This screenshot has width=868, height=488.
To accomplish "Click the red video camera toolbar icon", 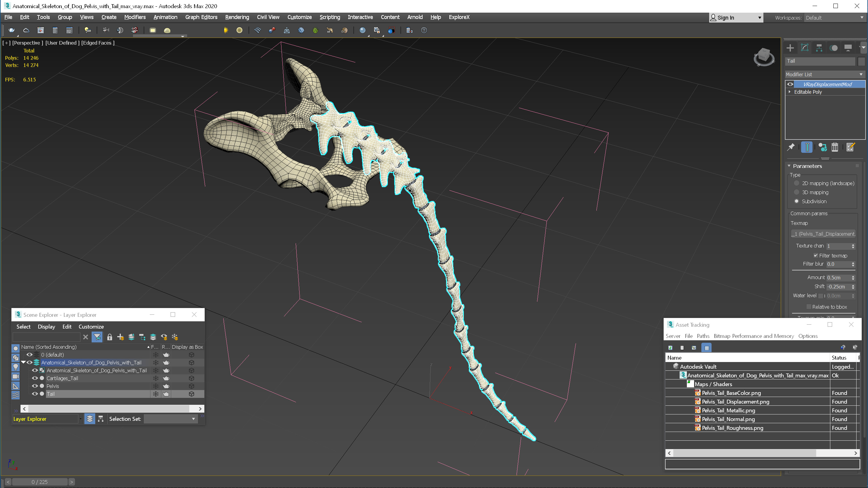I will pos(134,30).
